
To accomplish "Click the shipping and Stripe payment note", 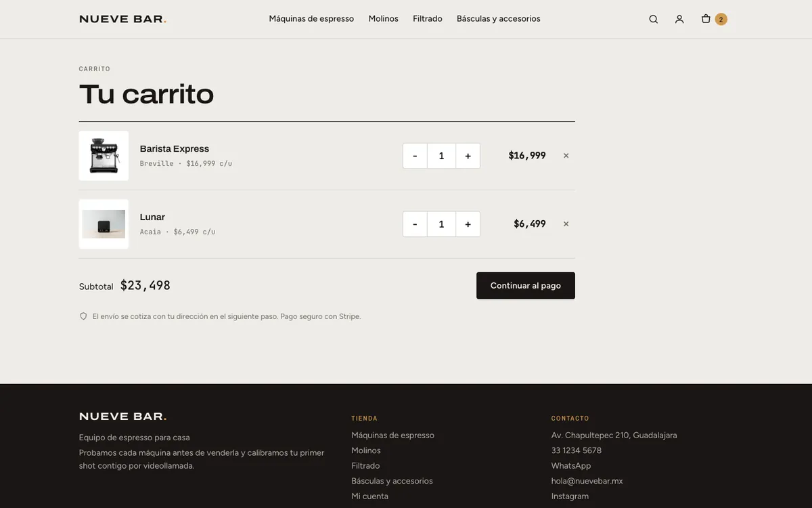I will point(227,316).
